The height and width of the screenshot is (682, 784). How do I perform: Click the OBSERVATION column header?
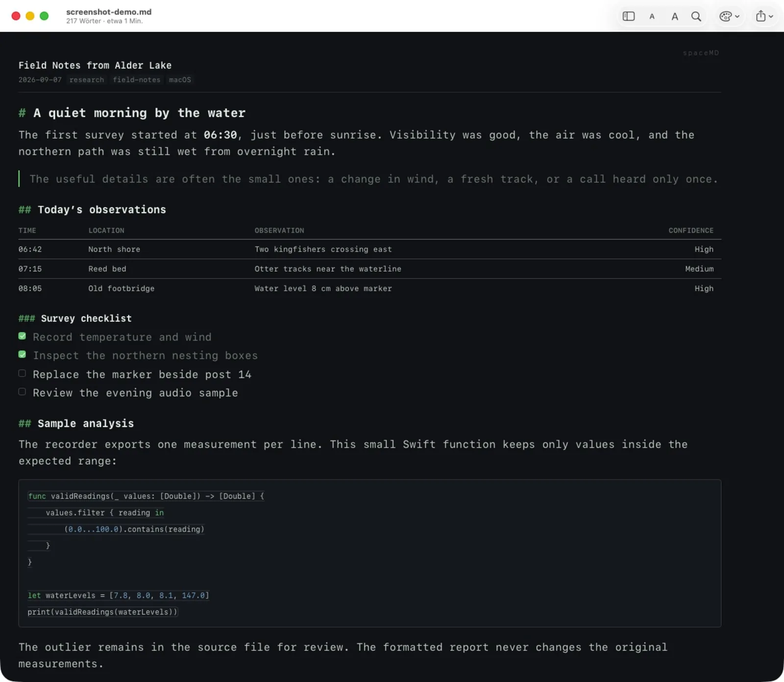coord(279,230)
